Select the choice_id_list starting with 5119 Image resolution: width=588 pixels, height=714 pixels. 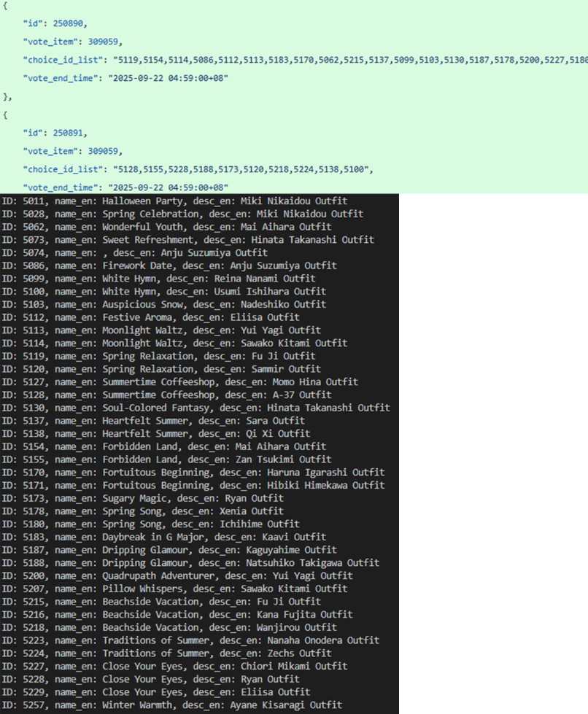(x=305, y=60)
